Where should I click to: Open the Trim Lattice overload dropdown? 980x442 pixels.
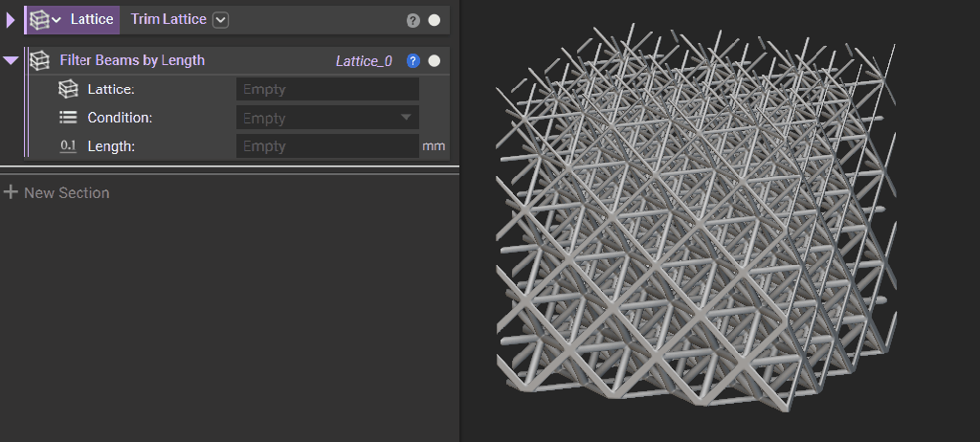click(x=221, y=20)
